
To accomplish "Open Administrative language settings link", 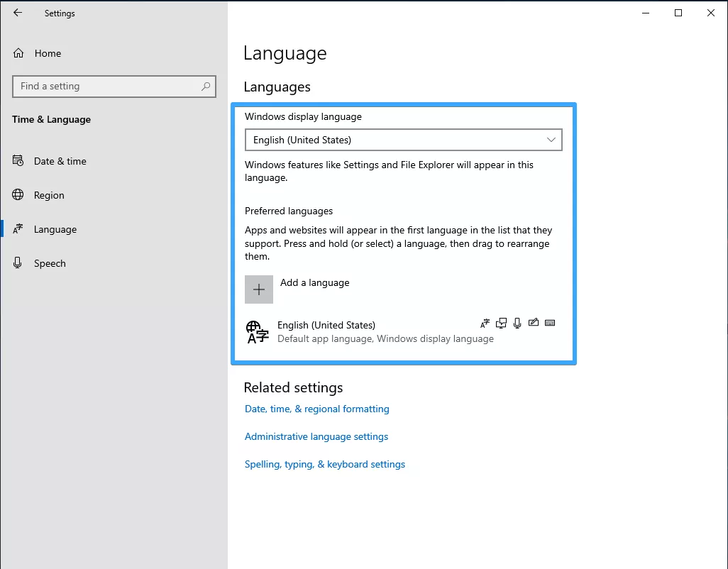I will point(316,436).
